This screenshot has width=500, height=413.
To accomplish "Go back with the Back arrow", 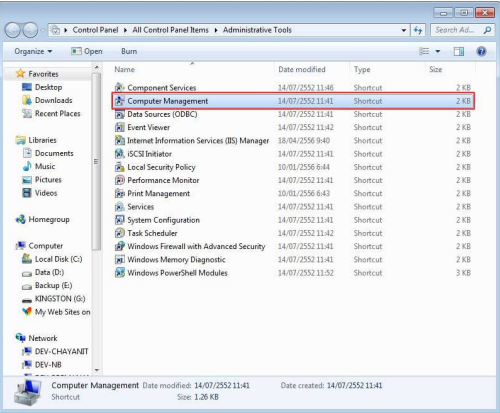I will pos(13,30).
